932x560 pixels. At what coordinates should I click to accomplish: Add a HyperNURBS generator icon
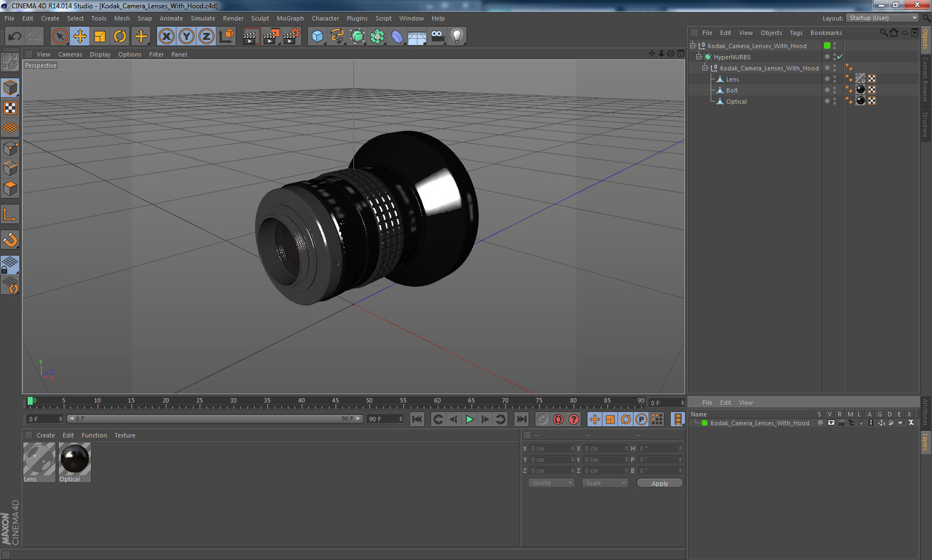point(358,37)
